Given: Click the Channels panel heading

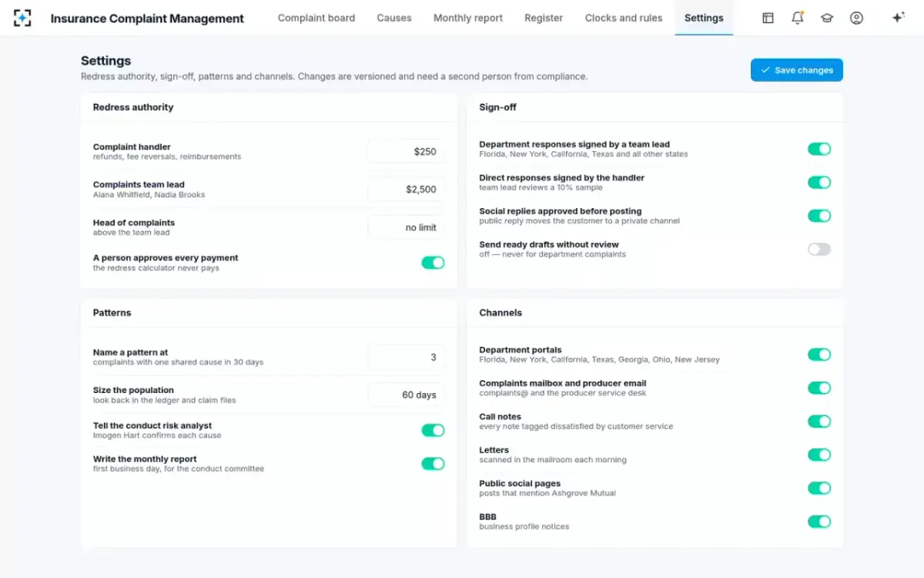Looking at the screenshot, I should pyautogui.click(x=500, y=313).
